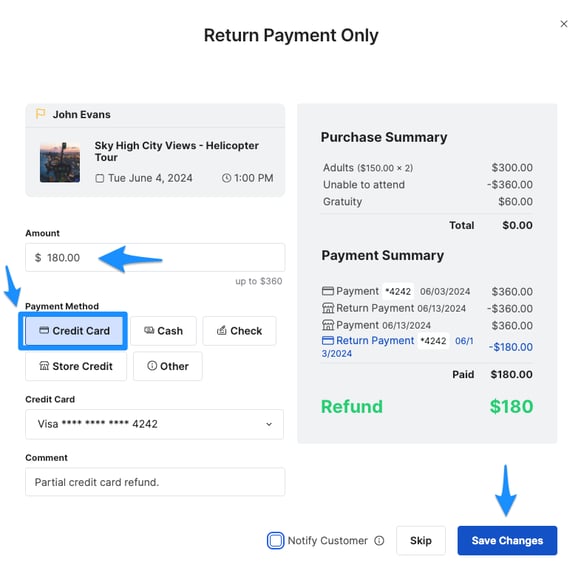
Task: Choose Check as payment method
Action: (239, 331)
